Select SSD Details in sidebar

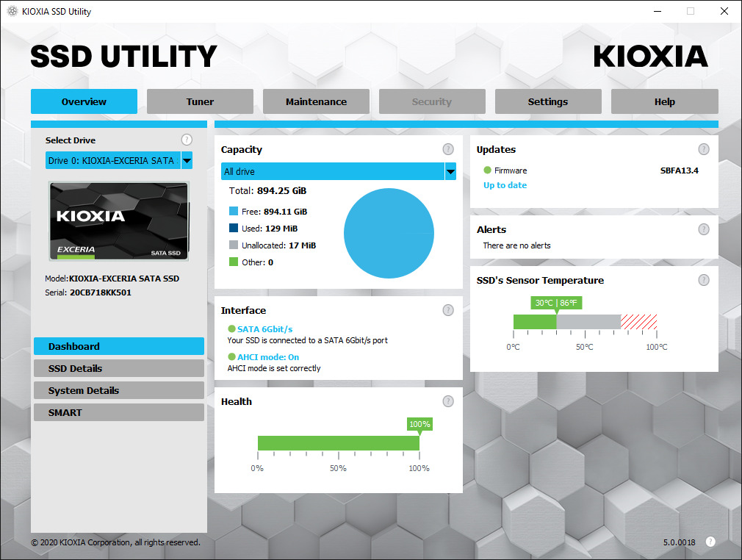[118, 368]
